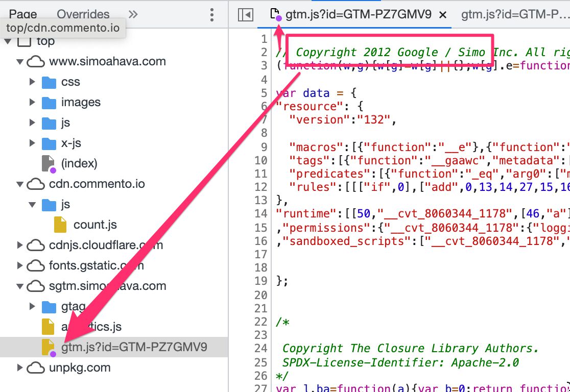Expand the cdnjs.cloudflare.com domain
This screenshot has height=392, width=570.
[x=20, y=245]
